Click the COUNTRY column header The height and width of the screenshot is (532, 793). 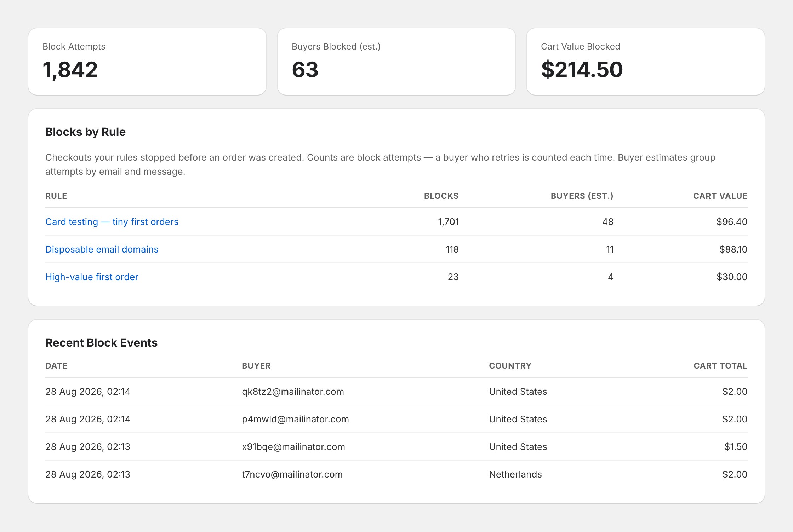click(510, 366)
